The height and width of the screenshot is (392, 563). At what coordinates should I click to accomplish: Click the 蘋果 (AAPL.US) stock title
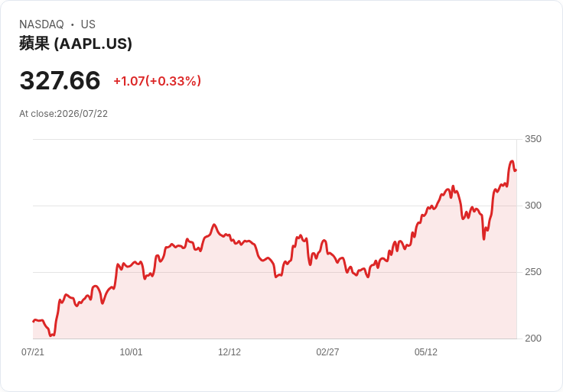point(76,44)
